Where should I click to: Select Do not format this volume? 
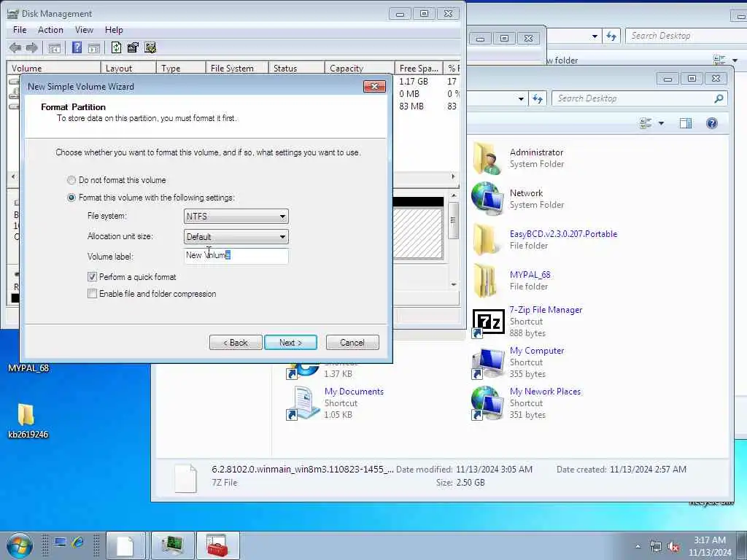point(71,181)
